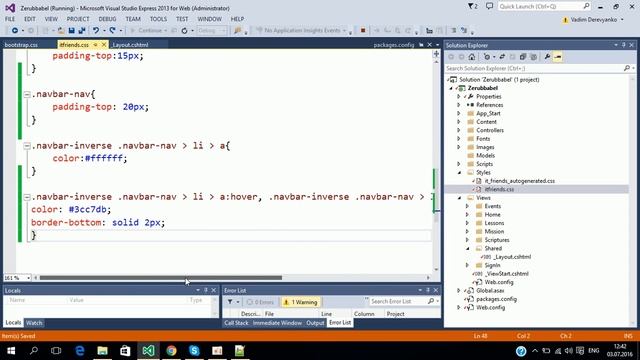Click the Find in Files toolbar icon
The width and height of the screenshot is (640, 360).
(x=237, y=31)
